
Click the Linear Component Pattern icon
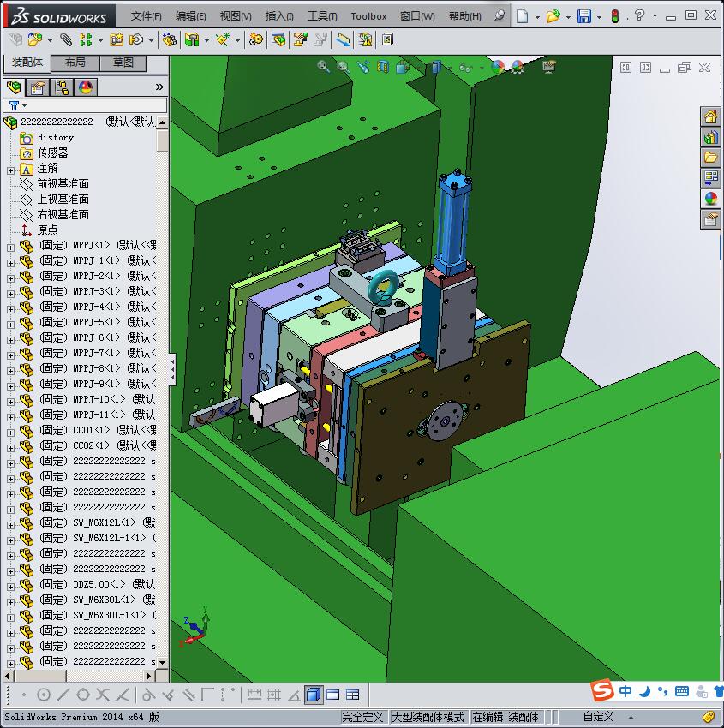86,40
